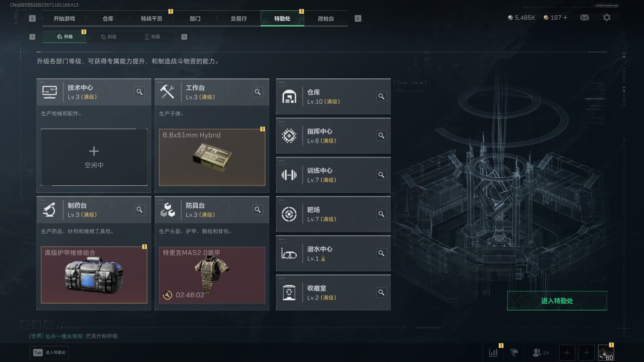This screenshot has height=362, width=644.
Task: Click magnifier icon on 技术中心 card
Action: [x=140, y=92]
